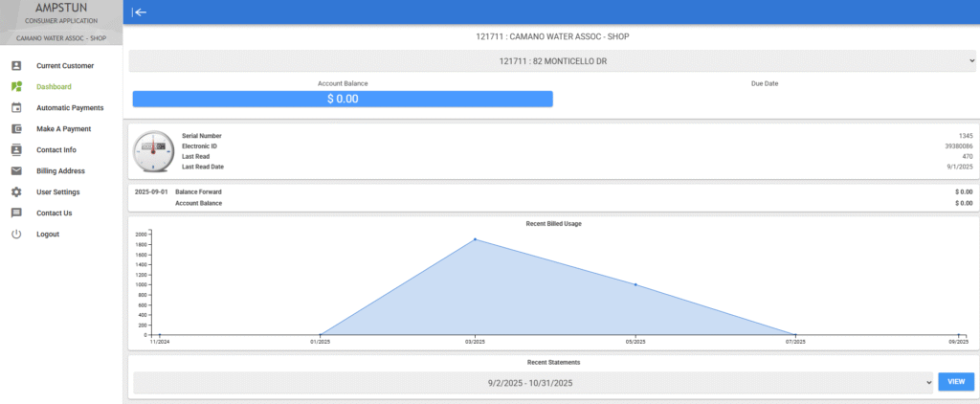
Task: Select the Automatic Payments menu label
Action: click(70, 108)
